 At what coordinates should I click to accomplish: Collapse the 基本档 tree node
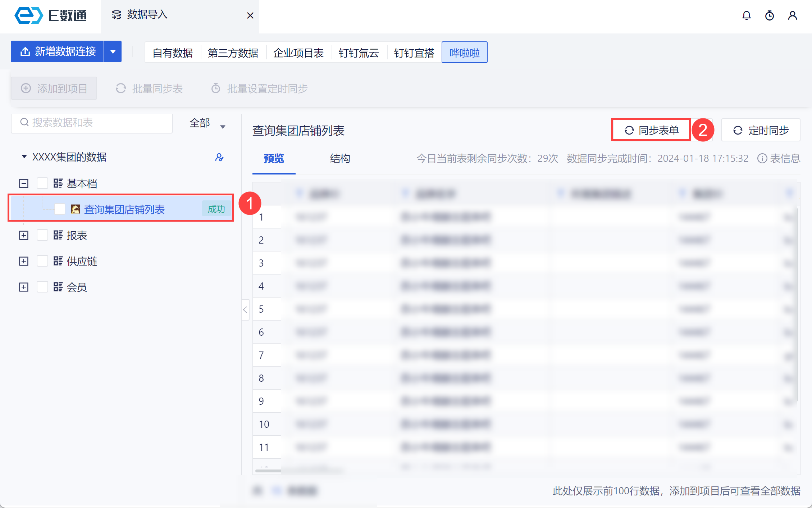tap(24, 183)
